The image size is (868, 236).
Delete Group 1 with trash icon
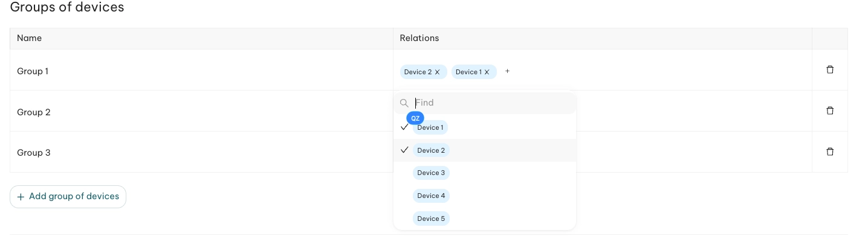coord(830,70)
